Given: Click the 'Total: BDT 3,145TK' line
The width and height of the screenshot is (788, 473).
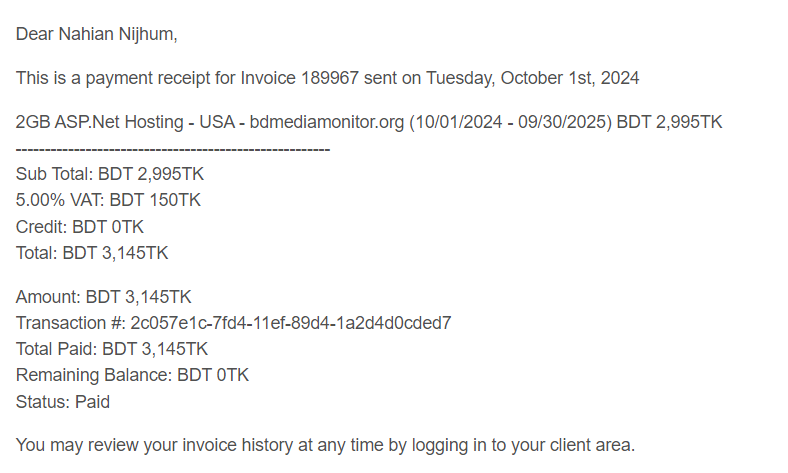Looking at the screenshot, I should pyautogui.click(x=92, y=253).
